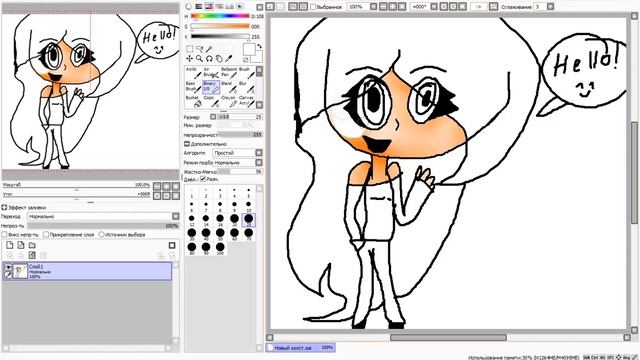This screenshot has width=640, height=360.
Task: Pick the Basic Brush preset
Action: point(193,87)
